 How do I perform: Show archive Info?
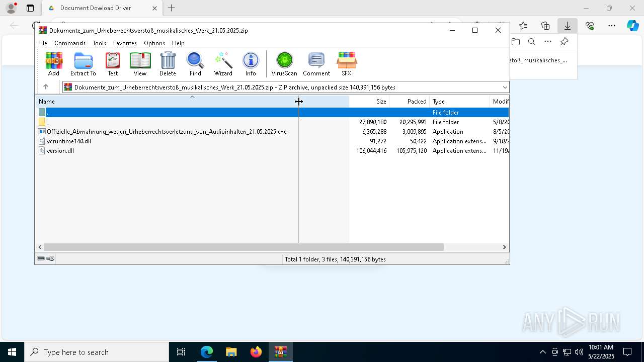click(x=251, y=64)
